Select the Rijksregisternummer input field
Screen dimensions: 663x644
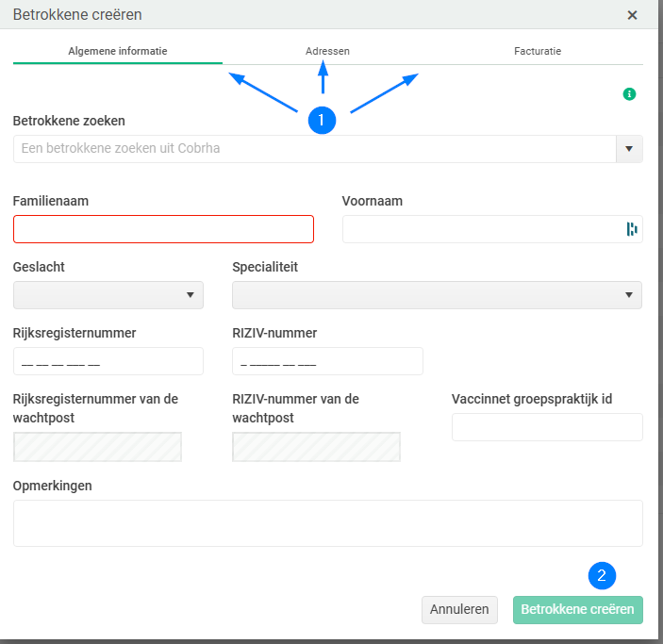(108, 361)
